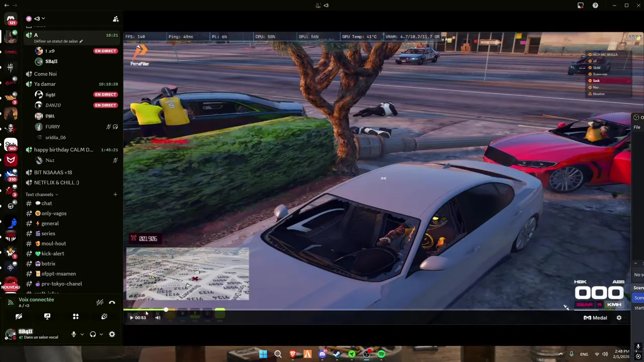Open OBS Studio from the taskbar
The image size is (644, 362).
[x=367, y=354]
